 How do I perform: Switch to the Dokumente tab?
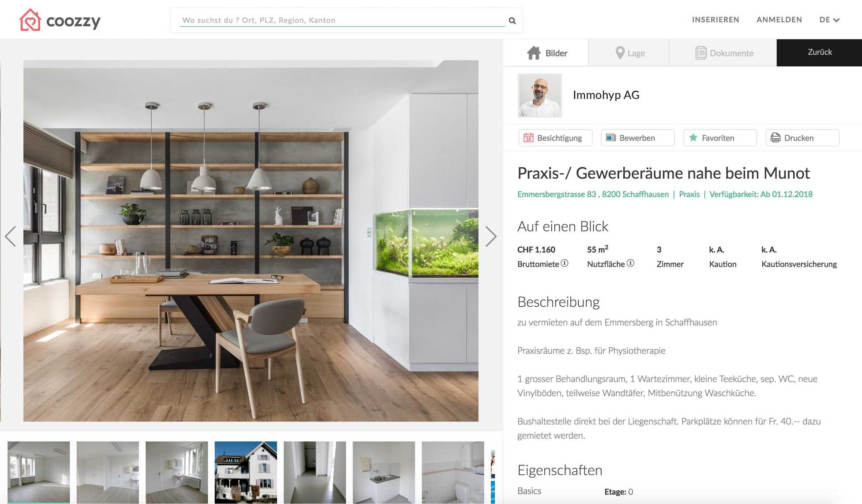pyautogui.click(x=723, y=53)
